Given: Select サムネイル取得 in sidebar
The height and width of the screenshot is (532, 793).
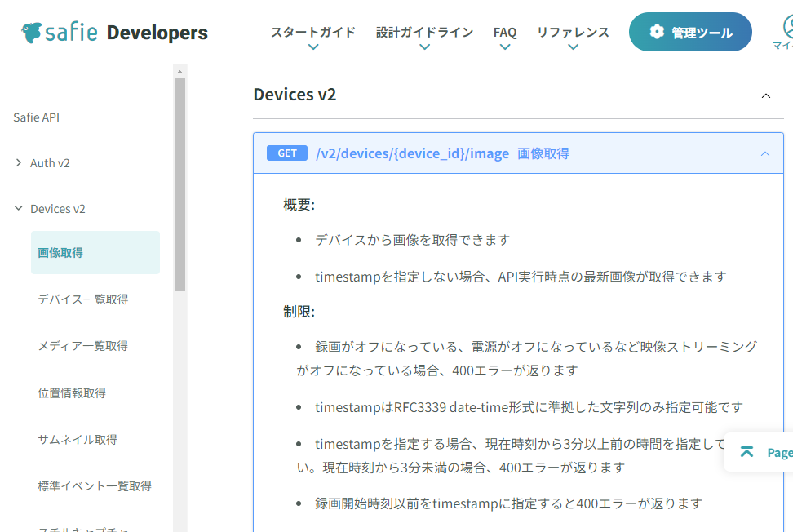Looking at the screenshot, I should pos(78,440).
